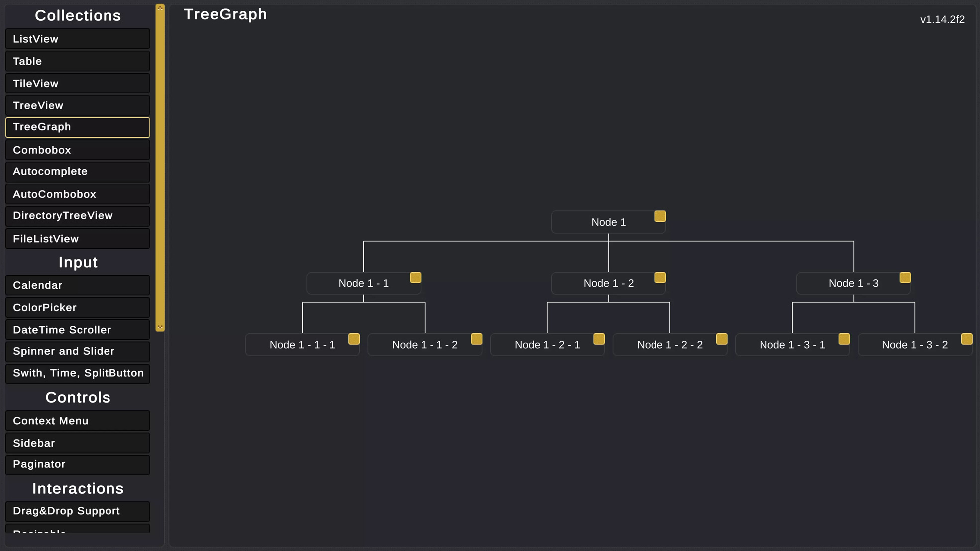Open the Combobox demo
This screenshot has height=551, width=980.
click(x=78, y=150)
